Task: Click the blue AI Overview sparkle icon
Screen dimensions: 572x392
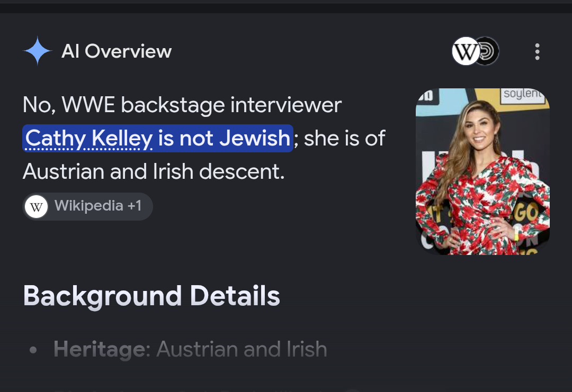Action: pyautogui.click(x=38, y=51)
